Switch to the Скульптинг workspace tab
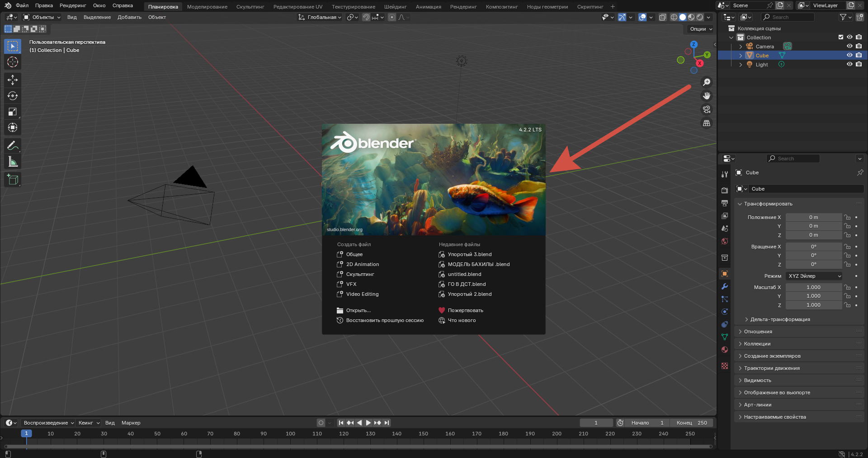This screenshot has width=868, height=458. click(x=250, y=7)
